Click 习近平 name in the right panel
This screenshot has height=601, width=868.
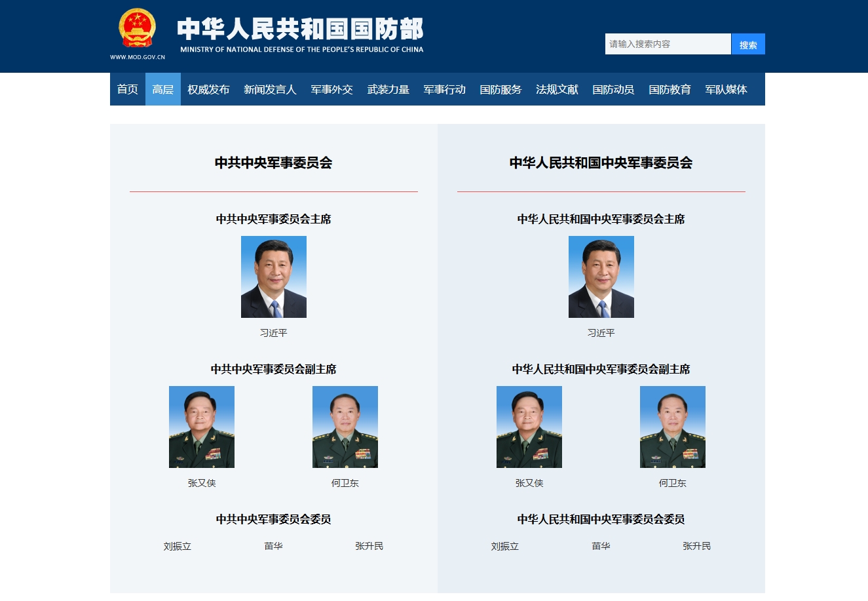point(601,333)
